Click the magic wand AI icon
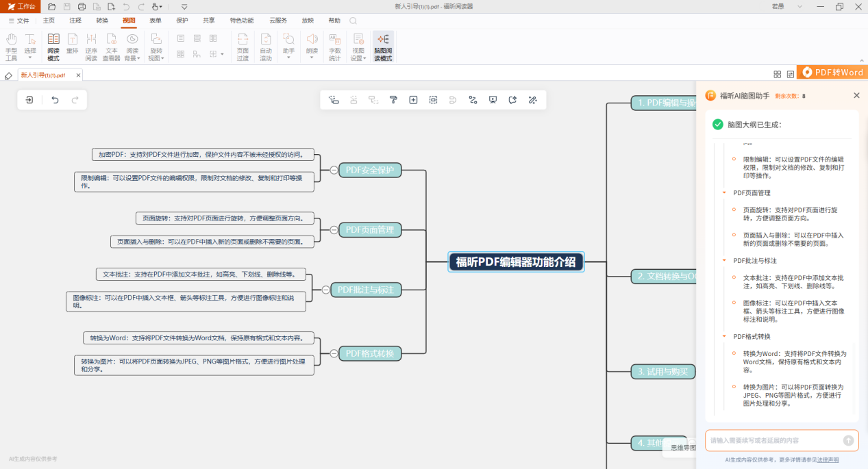 (x=532, y=100)
